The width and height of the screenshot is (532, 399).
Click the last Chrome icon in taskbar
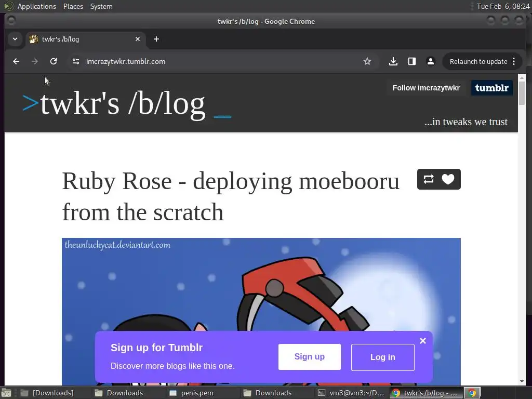472,393
